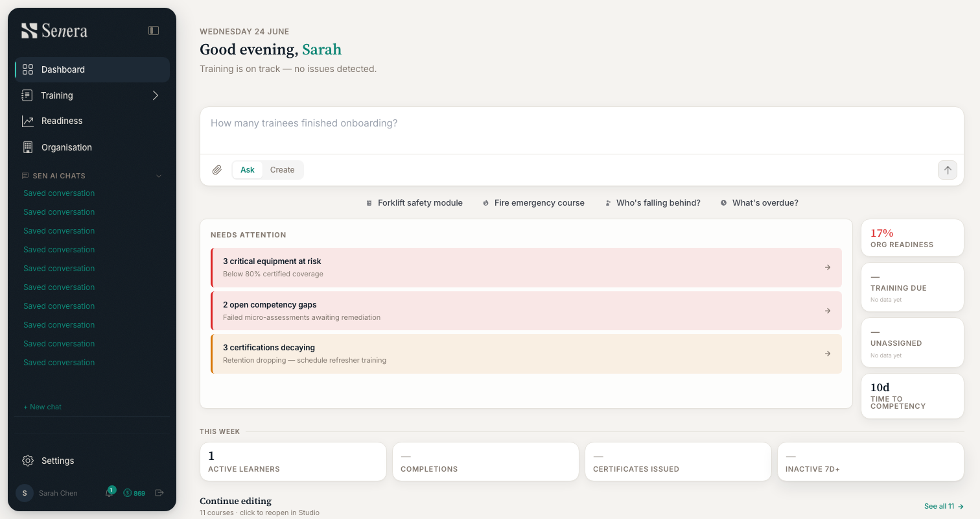Image resolution: width=980 pixels, height=519 pixels.
Task: Open the 10d Time to Competency card
Action: (913, 396)
